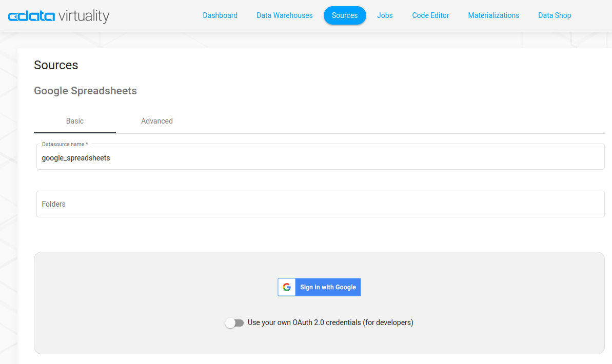Focus the Folders input field
Image resolution: width=612 pixels, height=364 pixels.
pyautogui.click(x=320, y=204)
